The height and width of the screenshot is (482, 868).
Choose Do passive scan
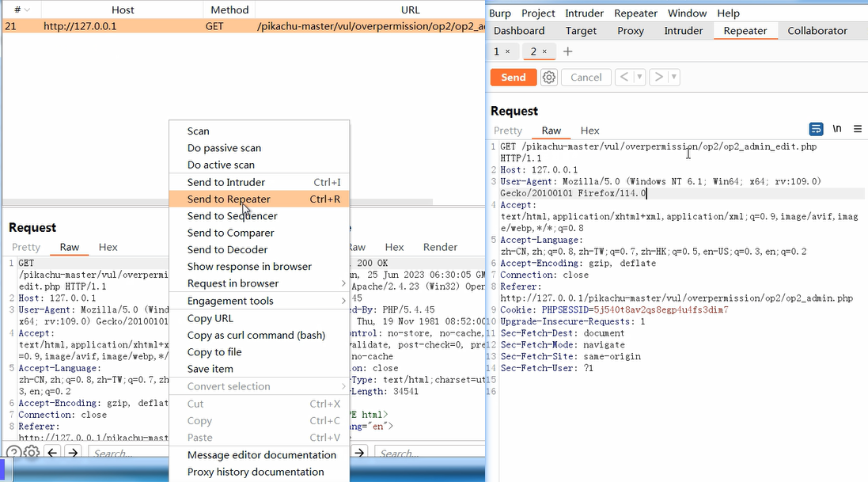click(x=259, y=148)
